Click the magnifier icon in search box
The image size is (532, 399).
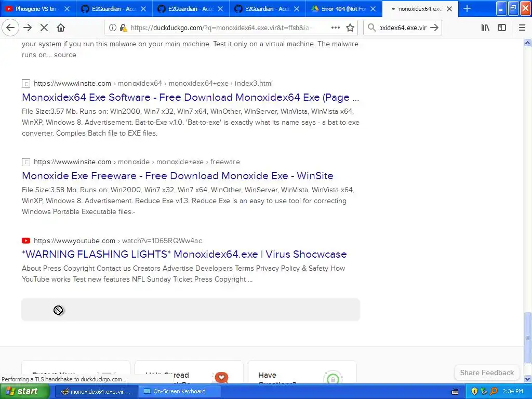(372, 28)
